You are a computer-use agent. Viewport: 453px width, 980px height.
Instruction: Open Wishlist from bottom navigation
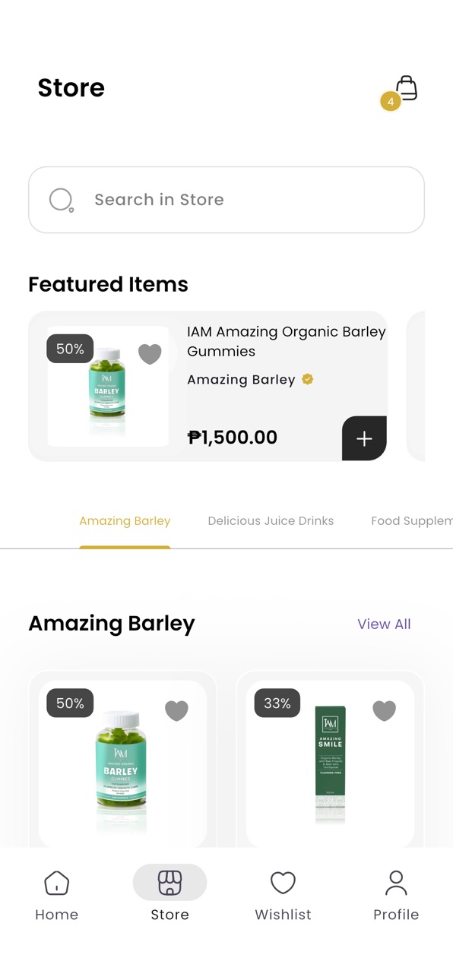pos(283,896)
